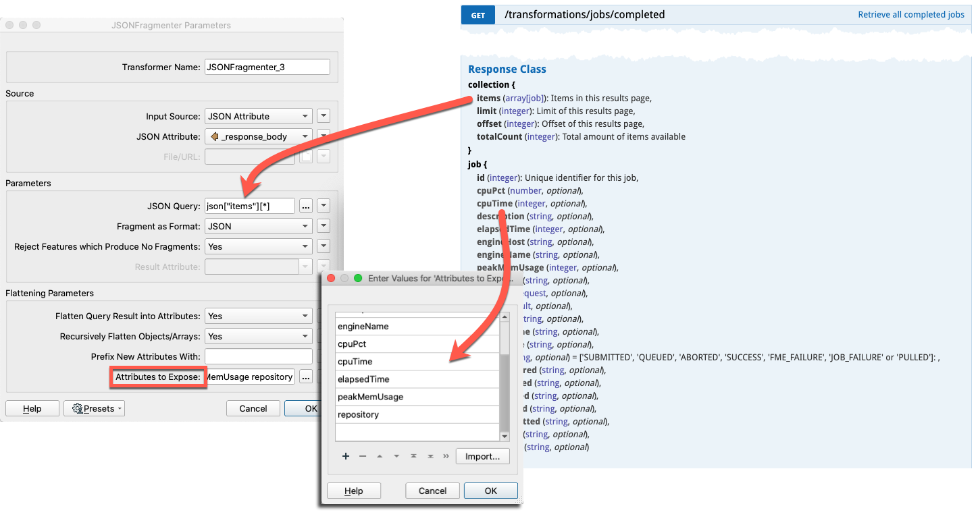Click the double chevron more options icon
980x525 pixels.
[446, 456]
